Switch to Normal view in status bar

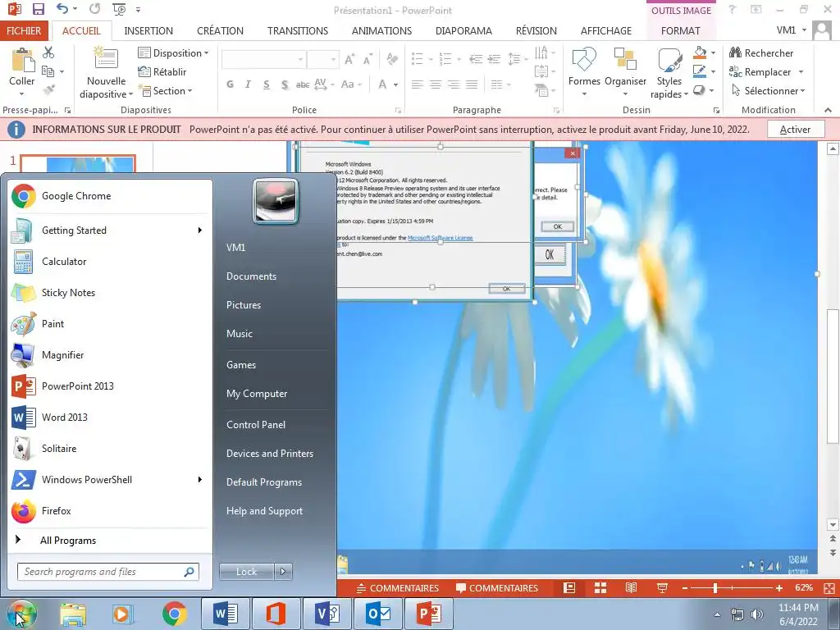569,587
